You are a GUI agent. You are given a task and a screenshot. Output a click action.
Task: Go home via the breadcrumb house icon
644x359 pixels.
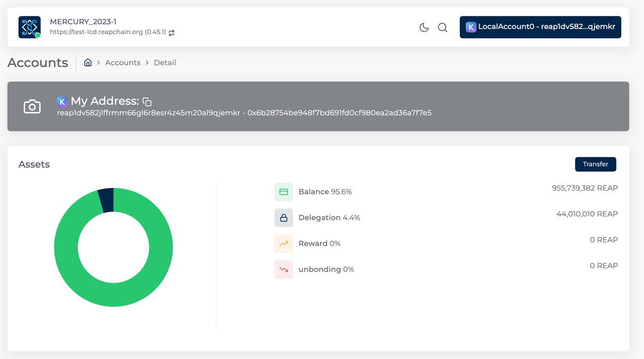click(88, 62)
